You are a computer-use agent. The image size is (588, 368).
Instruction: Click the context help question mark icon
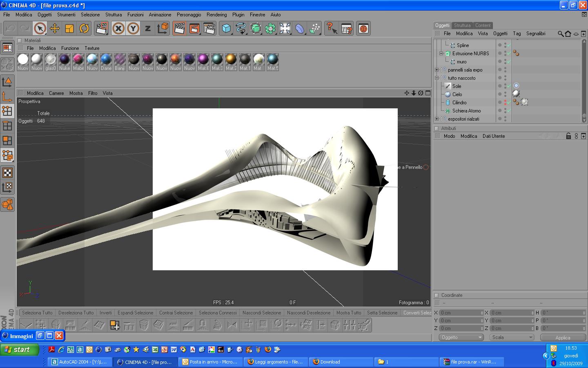tap(332, 28)
